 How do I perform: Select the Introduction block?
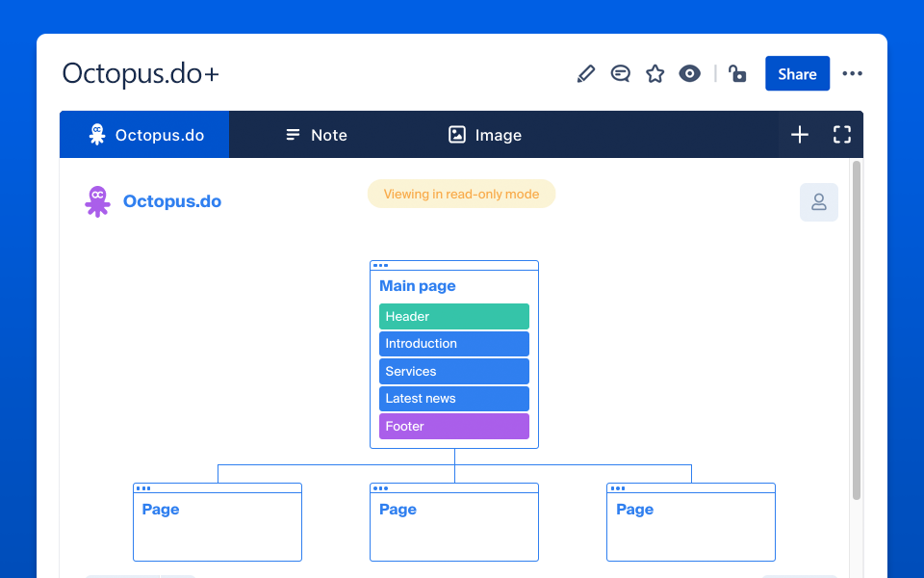click(454, 344)
